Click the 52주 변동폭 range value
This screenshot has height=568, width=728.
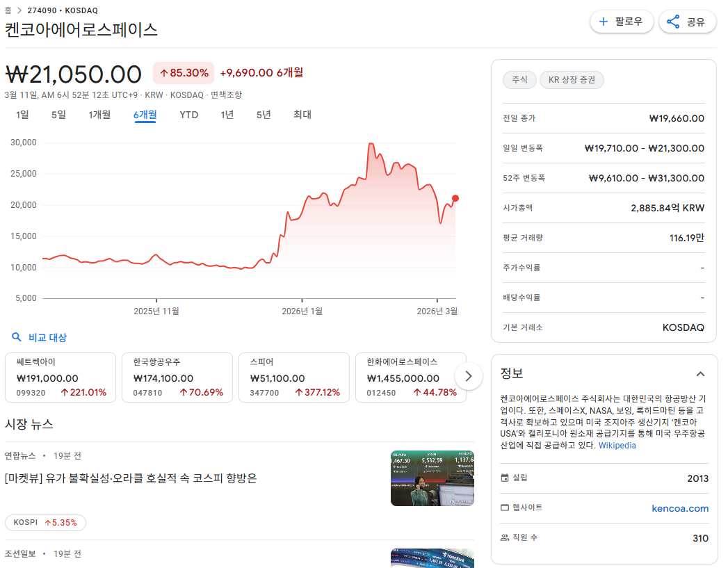coord(646,178)
